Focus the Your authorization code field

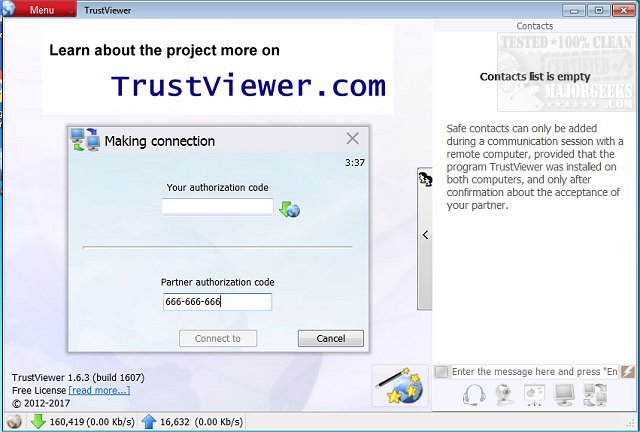[217, 207]
